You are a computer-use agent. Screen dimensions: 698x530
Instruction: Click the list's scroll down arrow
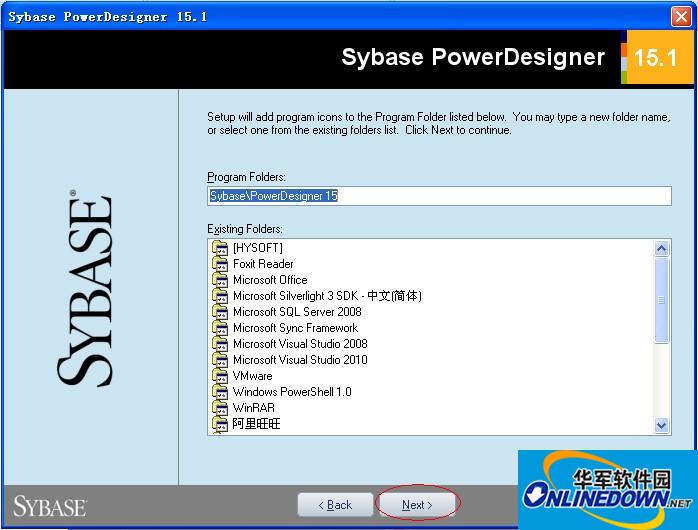coord(661,425)
